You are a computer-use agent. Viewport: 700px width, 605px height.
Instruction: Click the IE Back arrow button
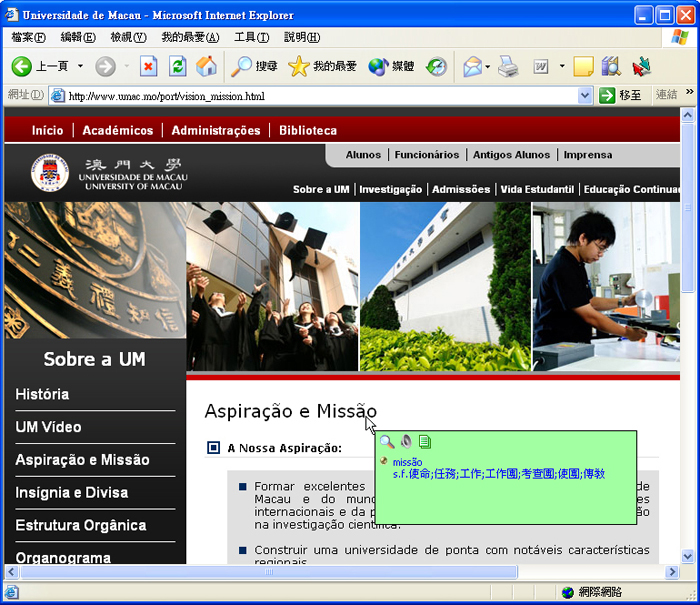click(21, 67)
